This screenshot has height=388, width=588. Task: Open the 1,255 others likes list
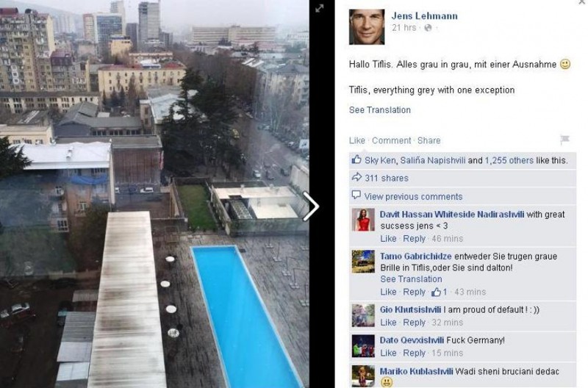(509, 160)
